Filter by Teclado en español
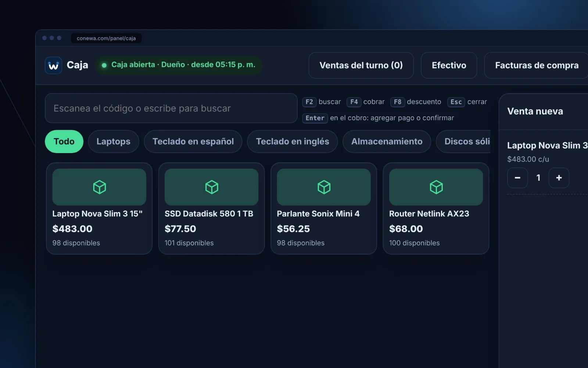The width and height of the screenshot is (588, 368). 193,141
